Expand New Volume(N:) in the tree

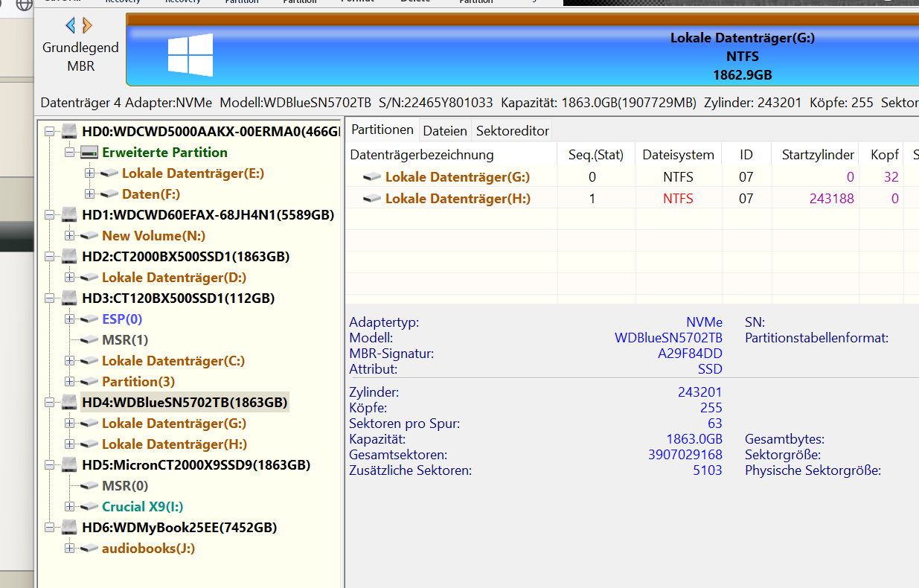click(x=70, y=236)
